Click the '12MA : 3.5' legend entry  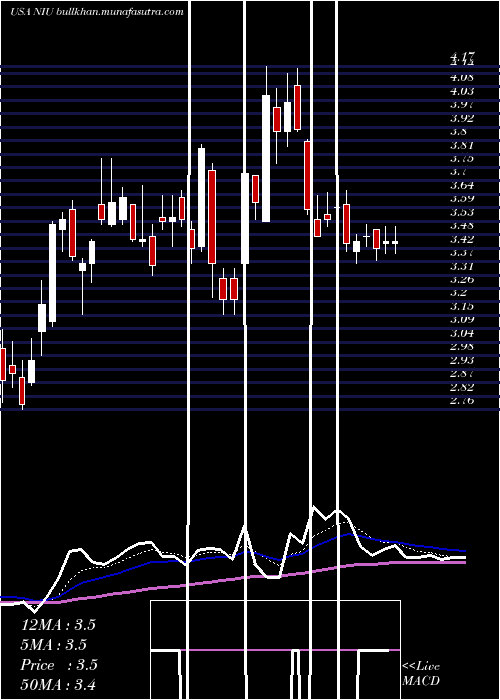[x=58, y=625]
